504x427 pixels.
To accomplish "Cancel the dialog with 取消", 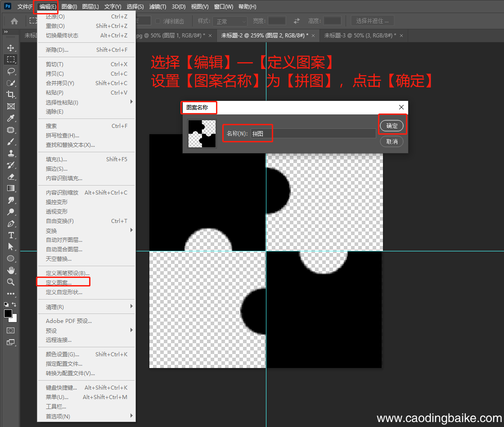I will [391, 141].
